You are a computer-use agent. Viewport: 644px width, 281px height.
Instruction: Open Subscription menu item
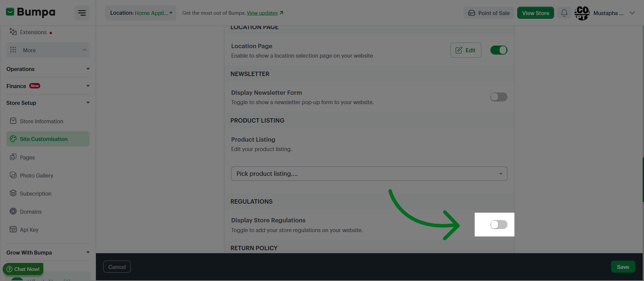pos(48,194)
